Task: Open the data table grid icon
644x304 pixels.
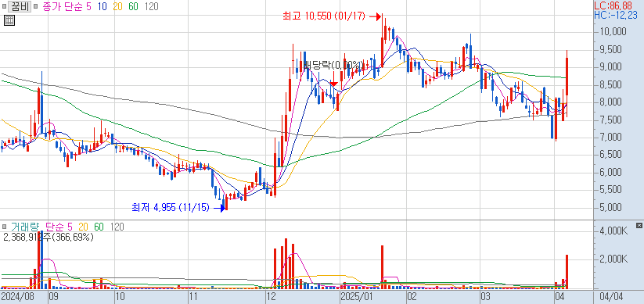Action: coord(9,20)
